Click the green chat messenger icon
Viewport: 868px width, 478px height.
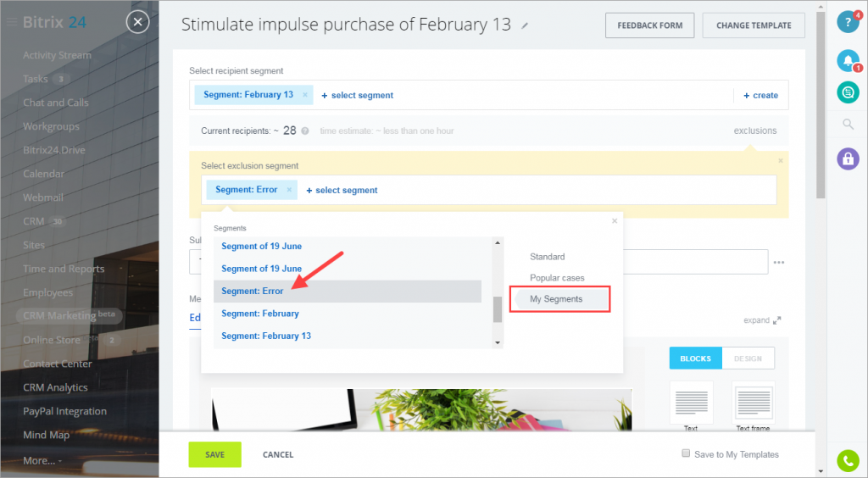tap(848, 92)
